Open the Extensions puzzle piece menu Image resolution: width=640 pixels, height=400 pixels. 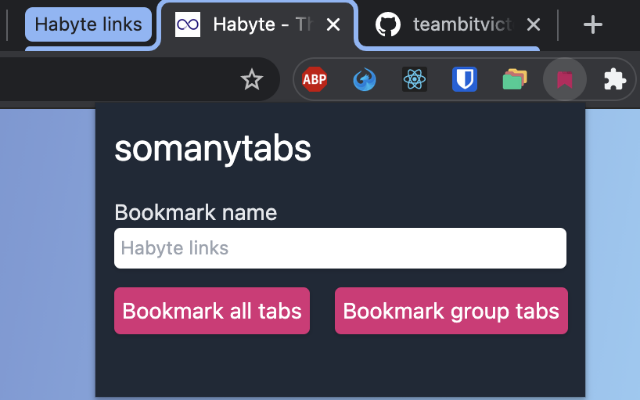click(x=615, y=79)
